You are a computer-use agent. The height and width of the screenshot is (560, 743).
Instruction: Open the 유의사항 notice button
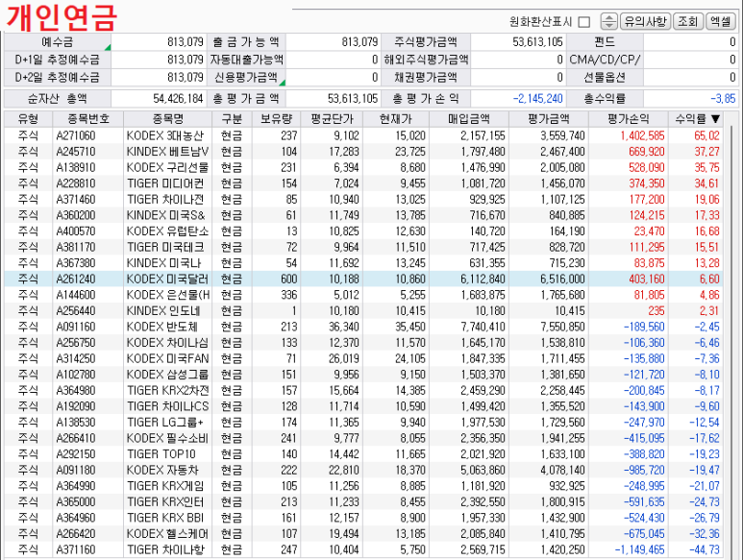pyautogui.click(x=645, y=21)
